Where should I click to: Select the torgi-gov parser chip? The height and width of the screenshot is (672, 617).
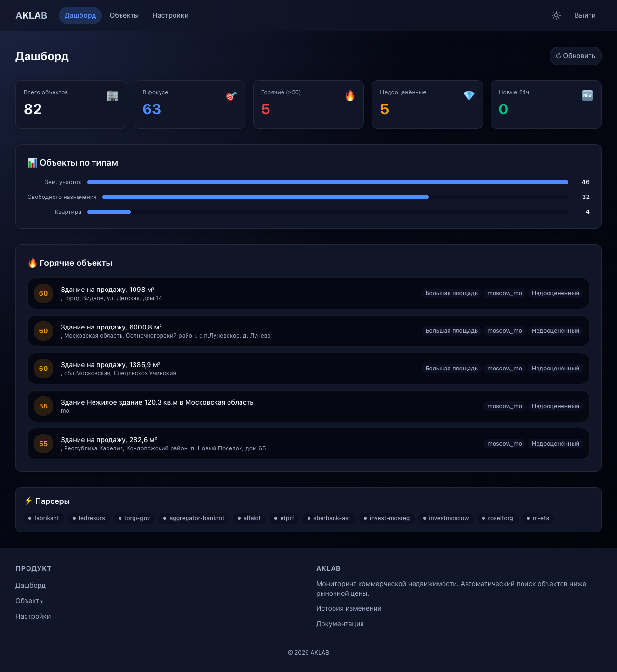pos(134,518)
